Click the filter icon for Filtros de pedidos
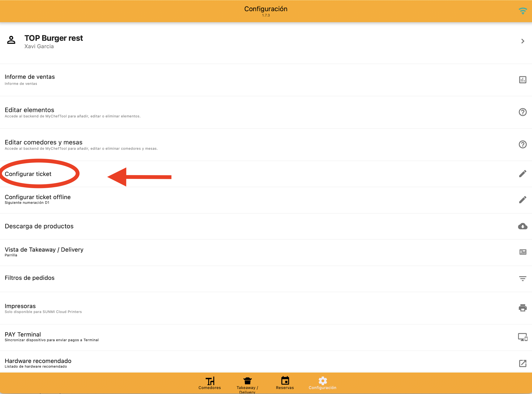The width and height of the screenshot is (532, 394). pos(522,278)
